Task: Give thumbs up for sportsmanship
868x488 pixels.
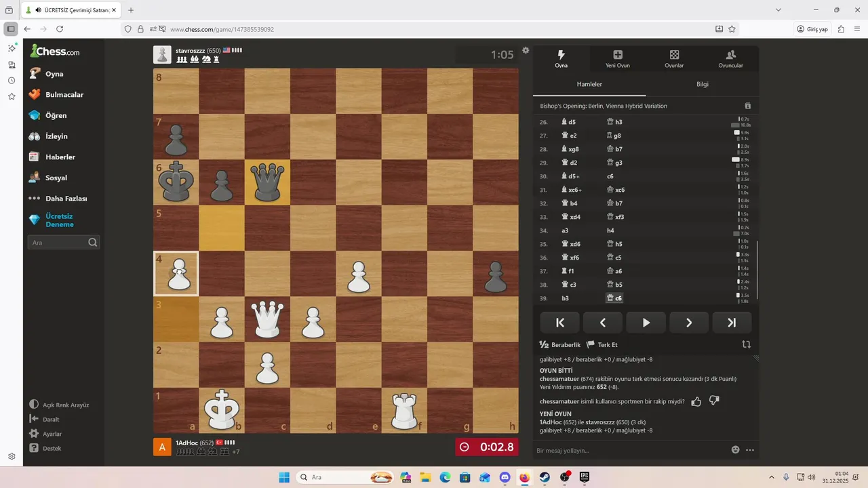Action: point(696,401)
